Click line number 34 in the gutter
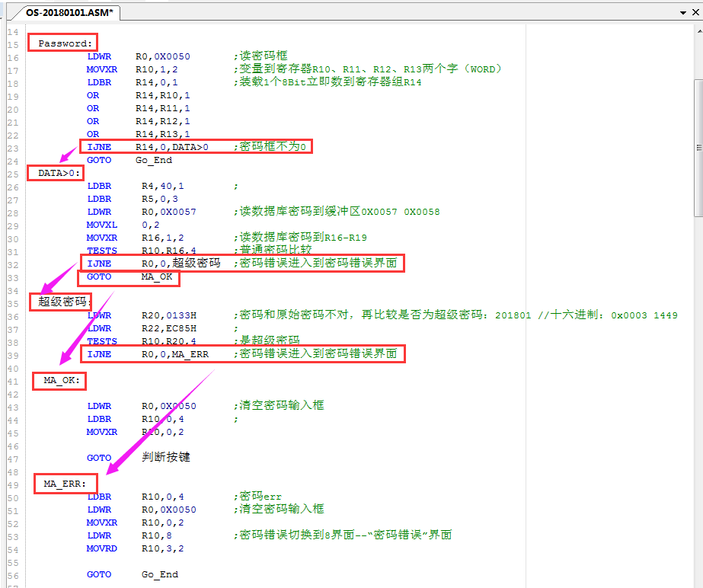 point(13,291)
